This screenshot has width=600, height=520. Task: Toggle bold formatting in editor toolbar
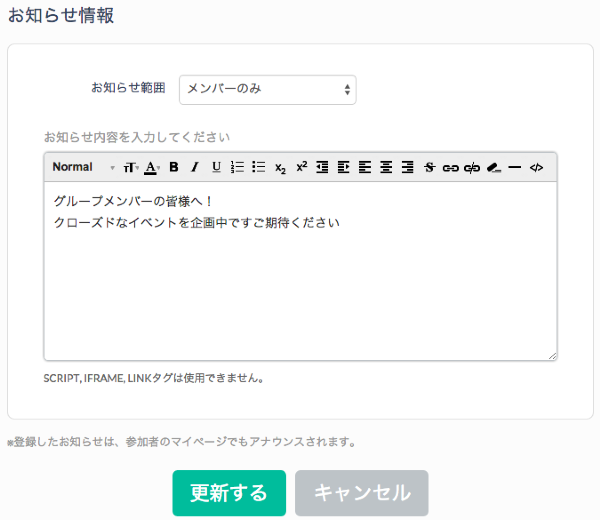pos(174,167)
